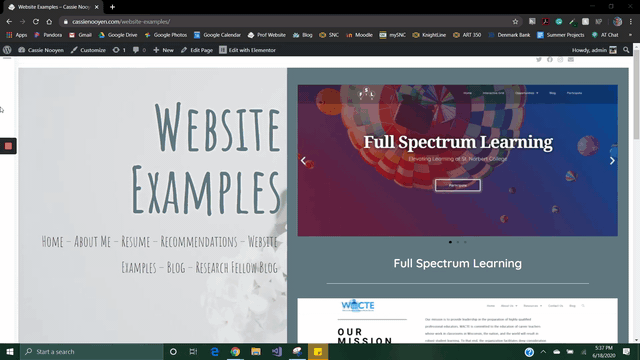Viewport: 640px width, 360px height.
Task: Open the Instagram social link
Action: point(560,60)
